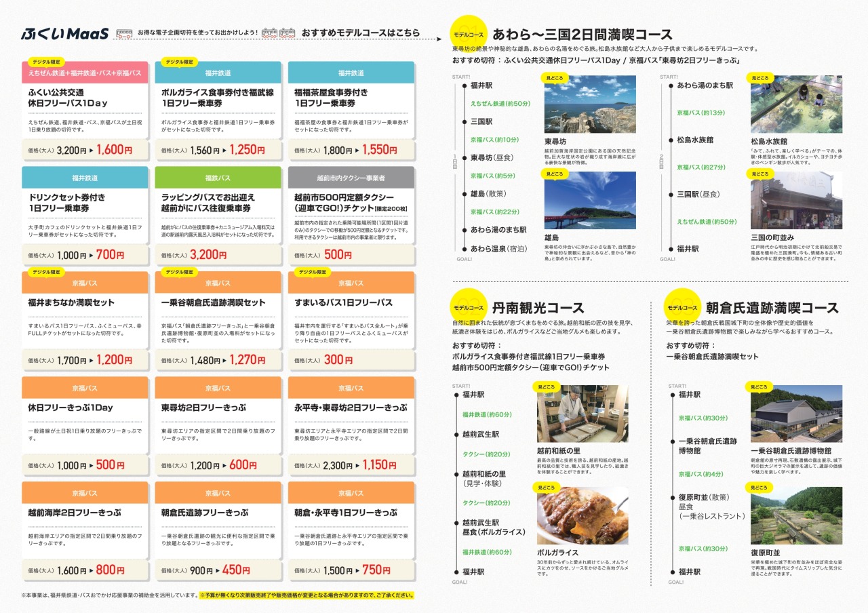Image resolution: width=868 pixels, height=613 pixels.
Task: Click デジタル限定 badge on ボルガライス ticket card
Action: [180, 61]
